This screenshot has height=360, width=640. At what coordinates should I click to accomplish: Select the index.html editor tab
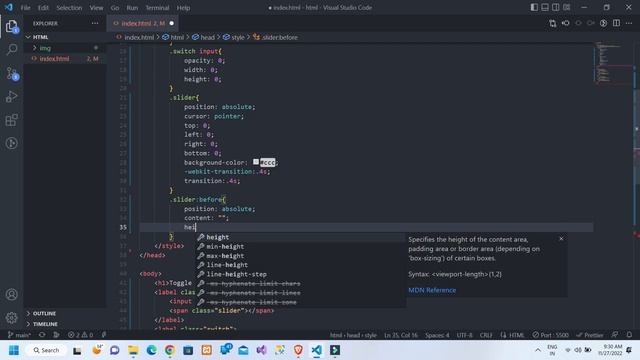(143, 23)
